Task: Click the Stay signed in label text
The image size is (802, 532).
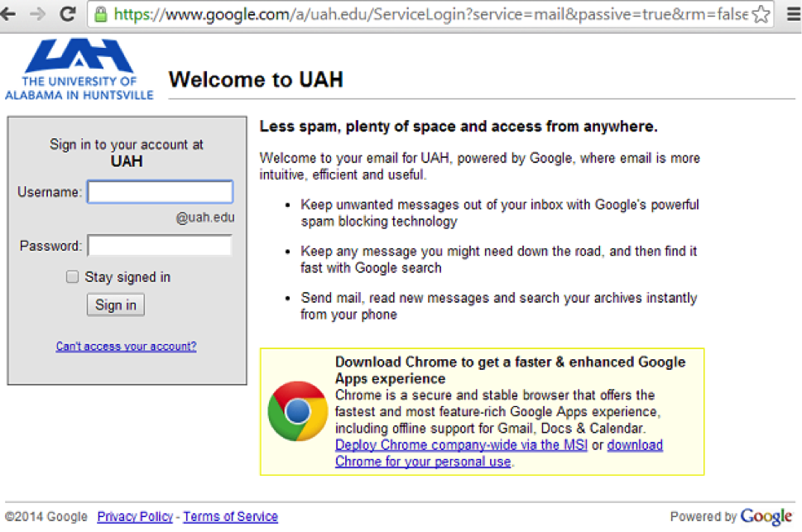Action: pos(127,277)
